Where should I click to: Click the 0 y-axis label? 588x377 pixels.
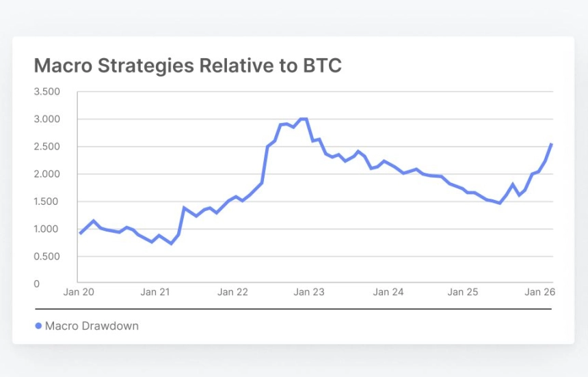pyautogui.click(x=38, y=283)
